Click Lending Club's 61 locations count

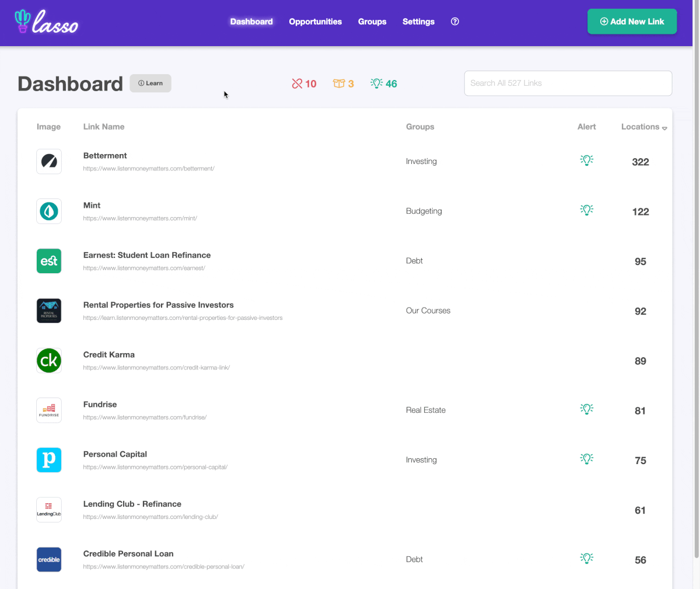pos(640,511)
